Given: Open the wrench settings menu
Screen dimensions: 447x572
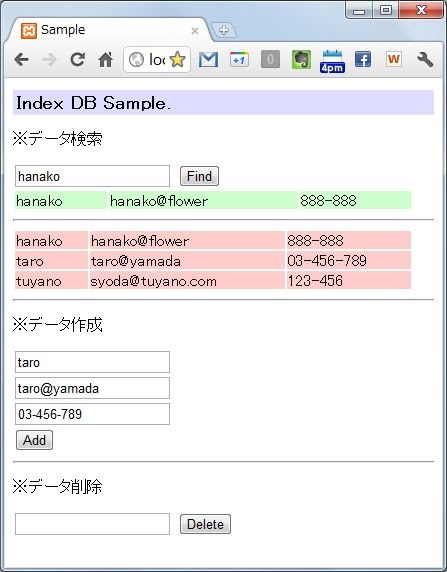Looking at the screenshot, I should [x=425, y=59].
